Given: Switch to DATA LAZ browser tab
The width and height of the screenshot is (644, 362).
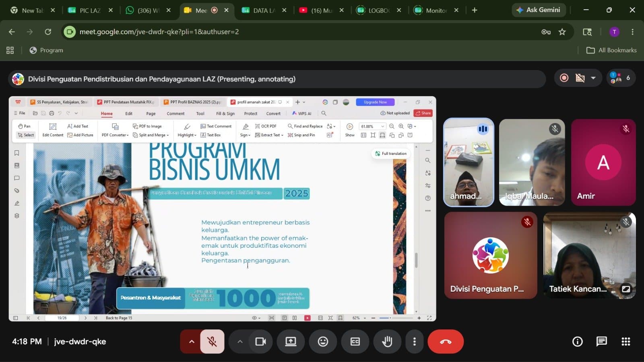Looking at the screenshot, I should tap(264, 10).
